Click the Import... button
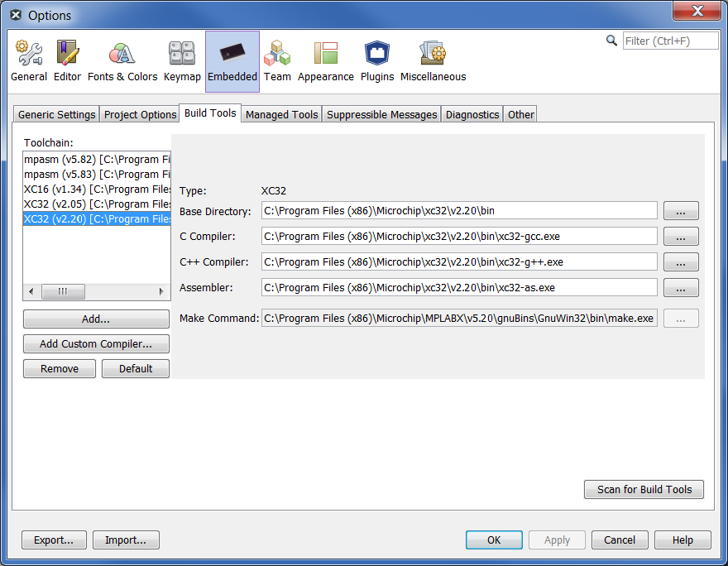This screenshot has height=566, width=728. pyautogui.click(x=126, y=540)
